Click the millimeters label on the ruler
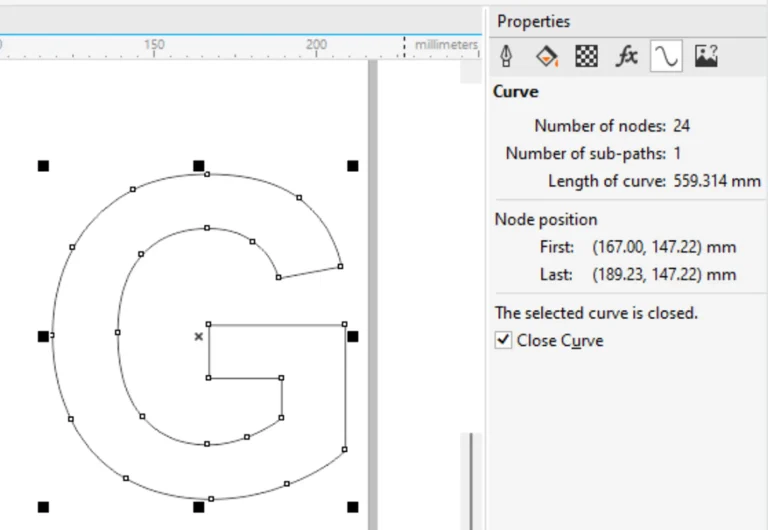The height and width of the screenshot is (530, 768). tap(446, 45)
